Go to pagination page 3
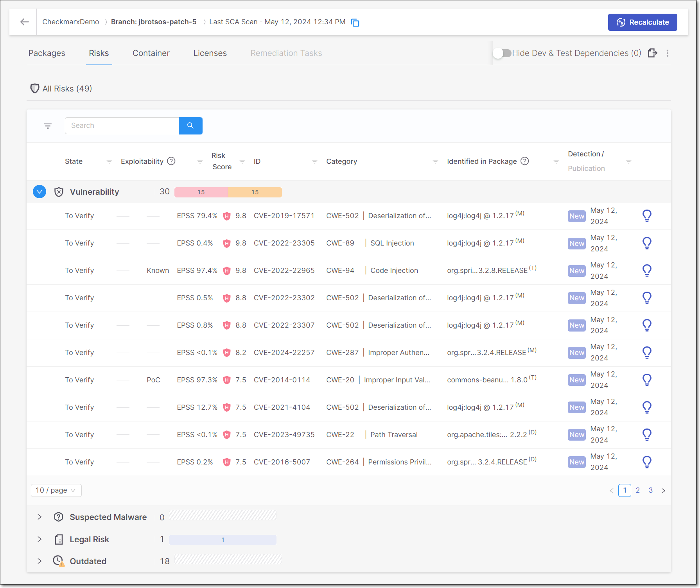Image resolution: width=700 pixels, height=588 pixels. pyautogui.click(x=651, y=490)
